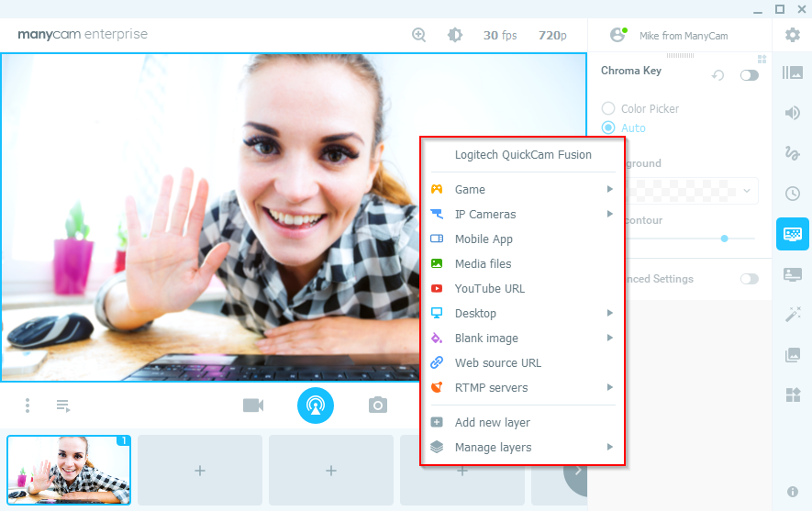Select the Auto radio button
This screenshot has height=511, width=812.
608,128
